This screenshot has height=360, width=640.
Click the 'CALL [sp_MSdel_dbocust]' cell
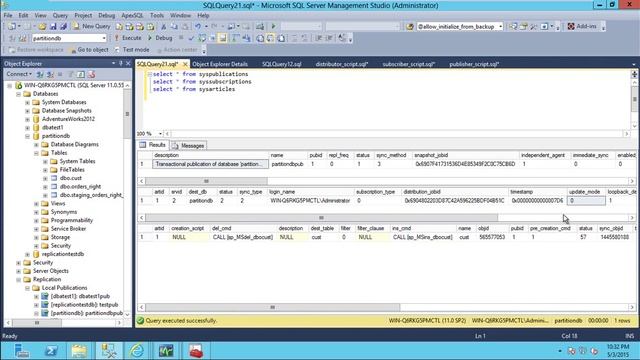pos(242,237)
